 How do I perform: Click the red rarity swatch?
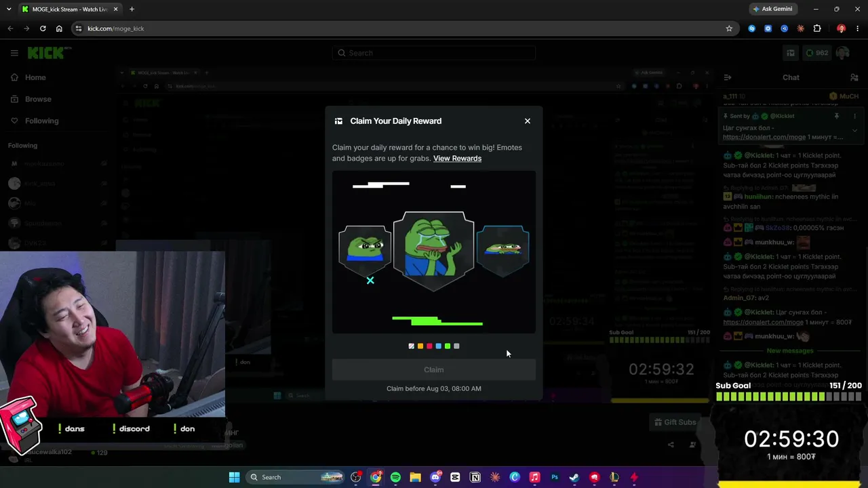[429, 346]
